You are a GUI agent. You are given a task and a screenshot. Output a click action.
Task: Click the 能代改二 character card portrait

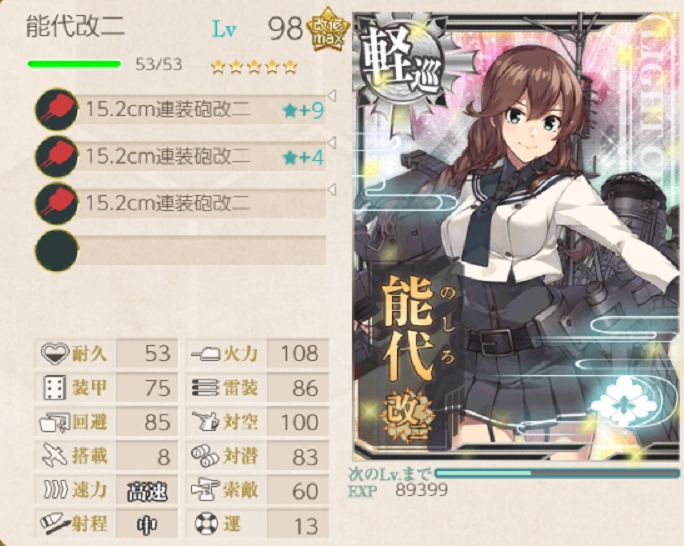tap(518, 236)
